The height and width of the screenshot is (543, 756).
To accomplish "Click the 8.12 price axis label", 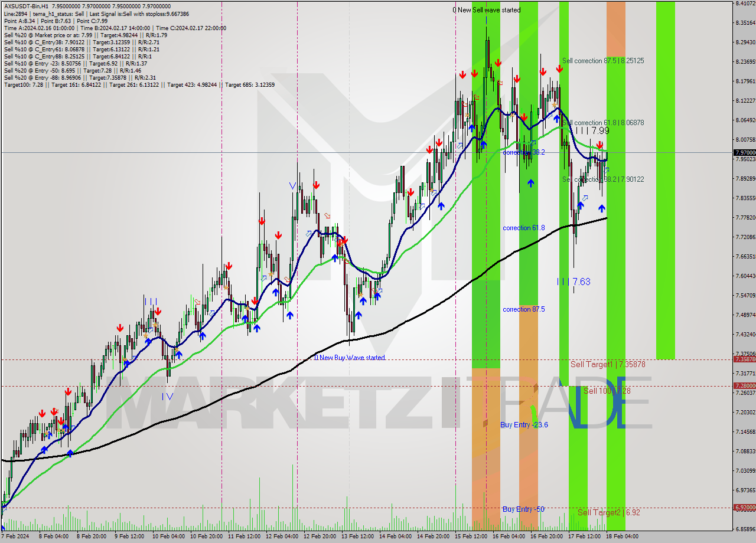I will 745,100.
